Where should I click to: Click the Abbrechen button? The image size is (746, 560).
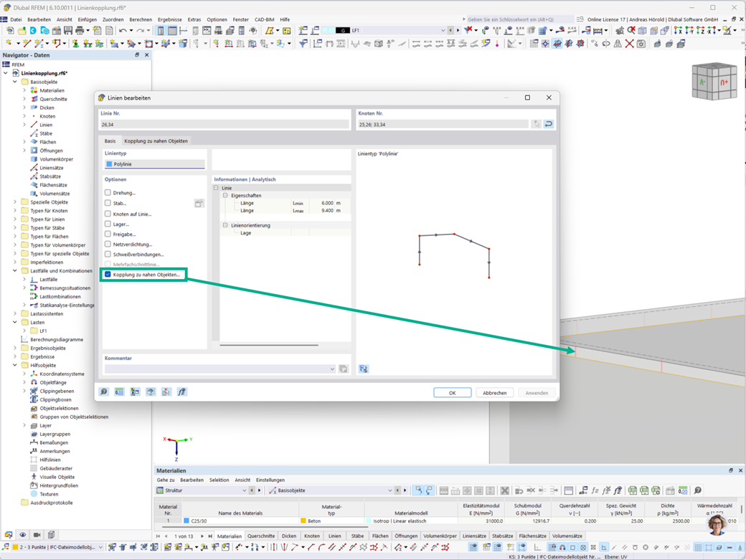pyautogui.click(x=495, y=393)
